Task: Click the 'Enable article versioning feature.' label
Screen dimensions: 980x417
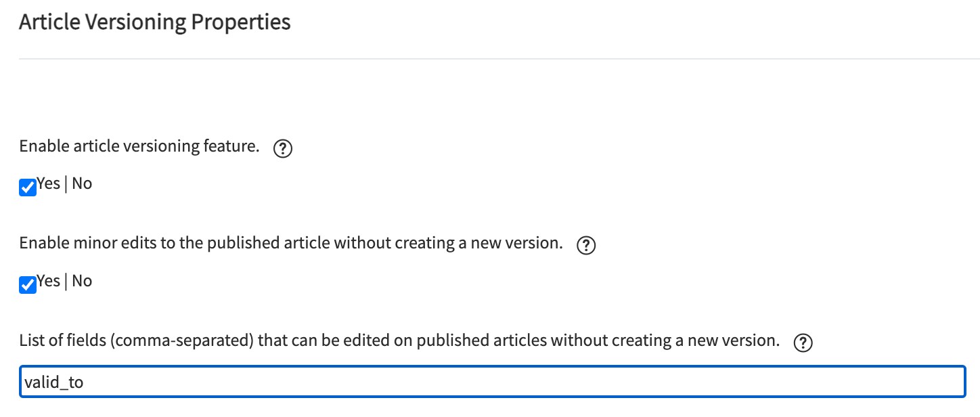Action: point(139,146)
